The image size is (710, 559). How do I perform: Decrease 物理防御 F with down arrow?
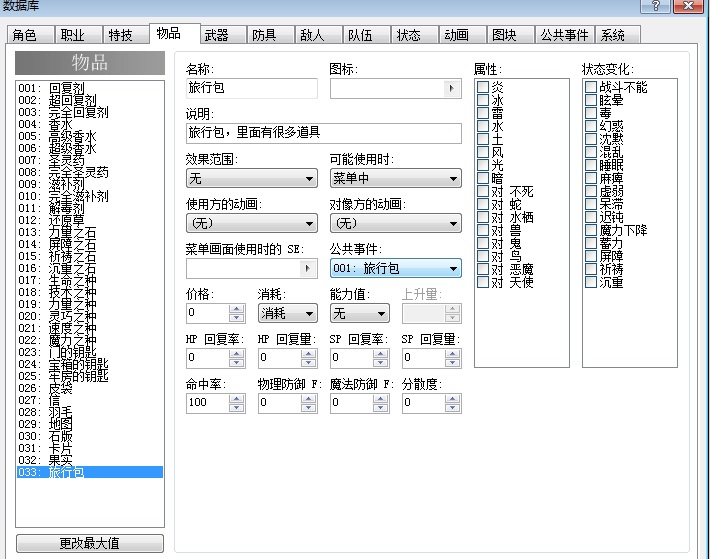tap(308, 407)
